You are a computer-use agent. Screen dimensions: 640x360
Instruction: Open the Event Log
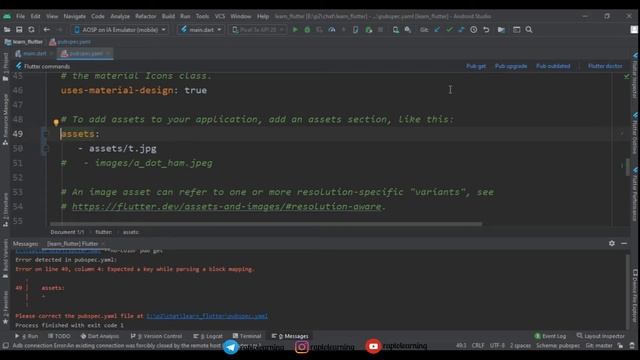pyautogui.click(x=550, y=336)
